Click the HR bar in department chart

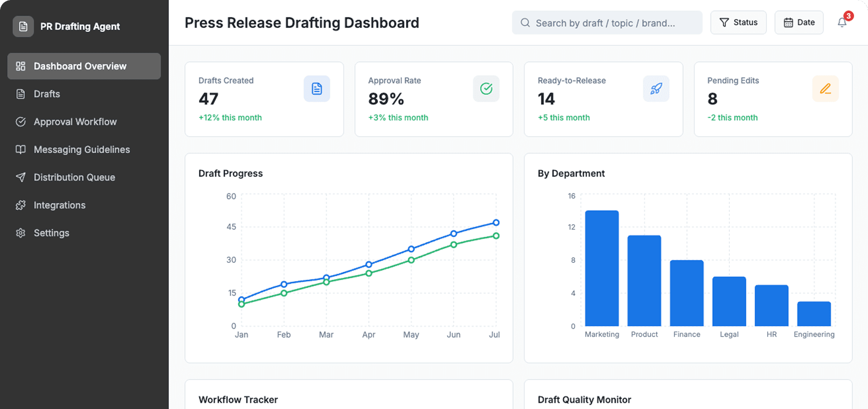click(x=772, y=305)
